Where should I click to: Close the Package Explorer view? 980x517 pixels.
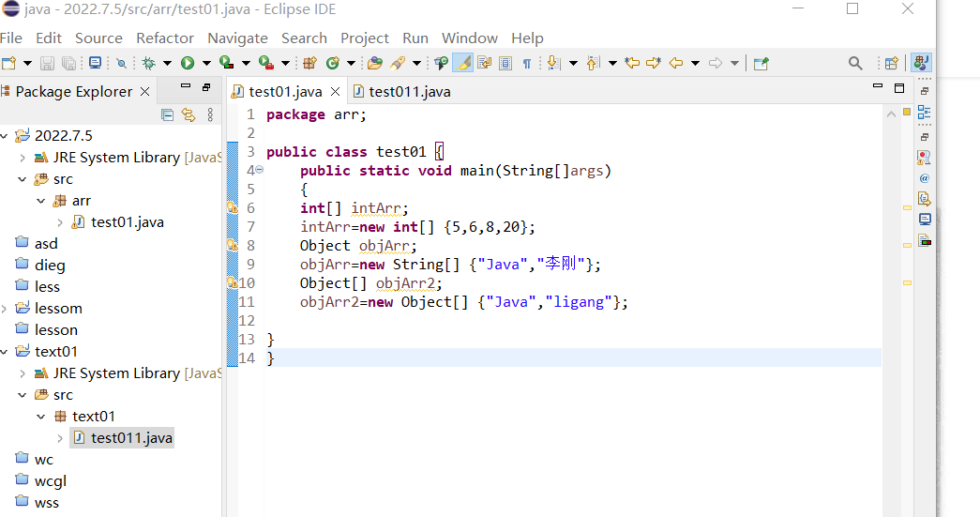[x=145, y=92]
